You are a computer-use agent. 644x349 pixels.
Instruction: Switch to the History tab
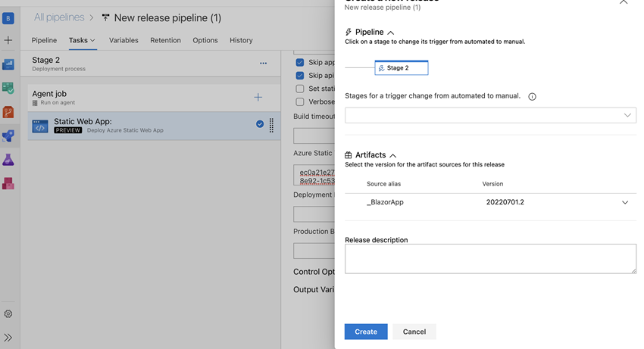pyautogui.click(x=241, y=40)
